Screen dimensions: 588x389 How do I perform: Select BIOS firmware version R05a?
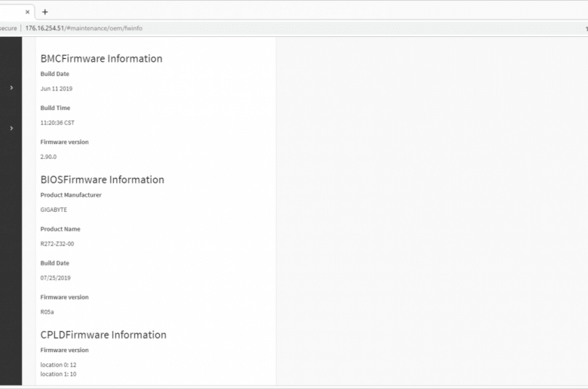pyautogui.click(x=47, y=312)
